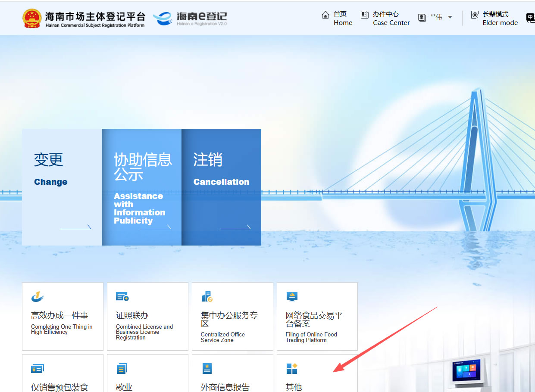Click the 证照联办 license registration icon
Screen dimensions: 535x392
122,297
